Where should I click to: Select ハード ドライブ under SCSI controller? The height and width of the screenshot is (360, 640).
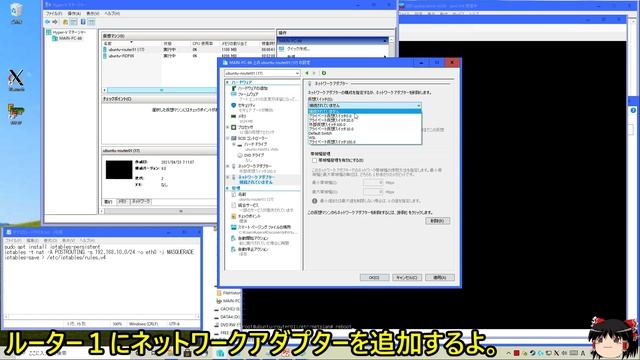(255, 144)
